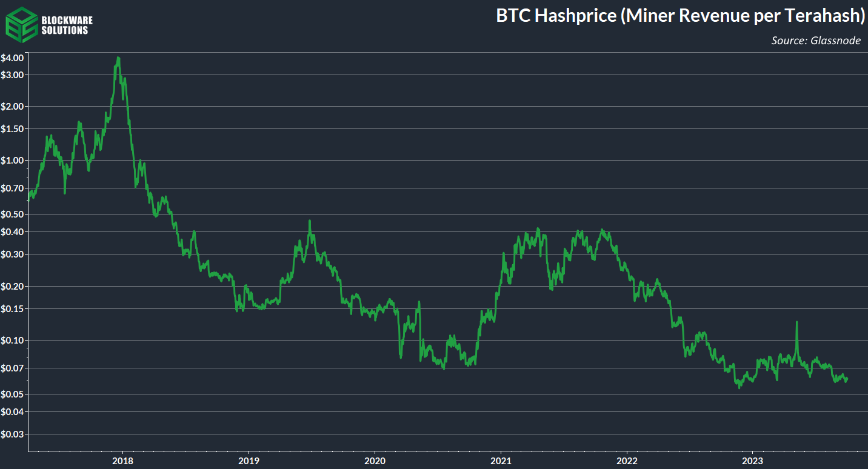Click the $1.50 y-axis label
This screenshot has height=469, width=868.
(12, 129)
